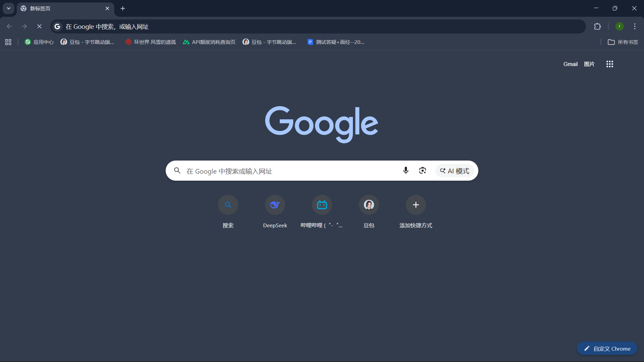Viewport: 644px width, 362px height.
Task: Open the Chrome three-dot menu
Action: click(635, 26)
